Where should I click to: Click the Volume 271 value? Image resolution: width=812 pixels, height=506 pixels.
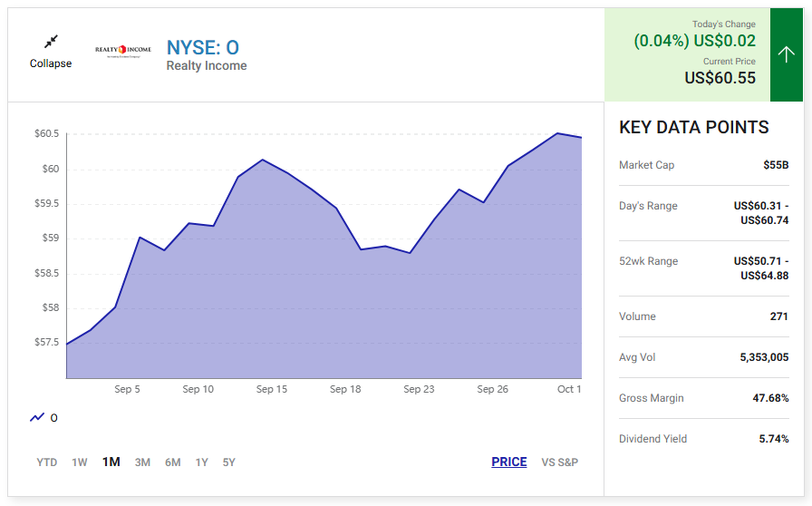[778, 316]
